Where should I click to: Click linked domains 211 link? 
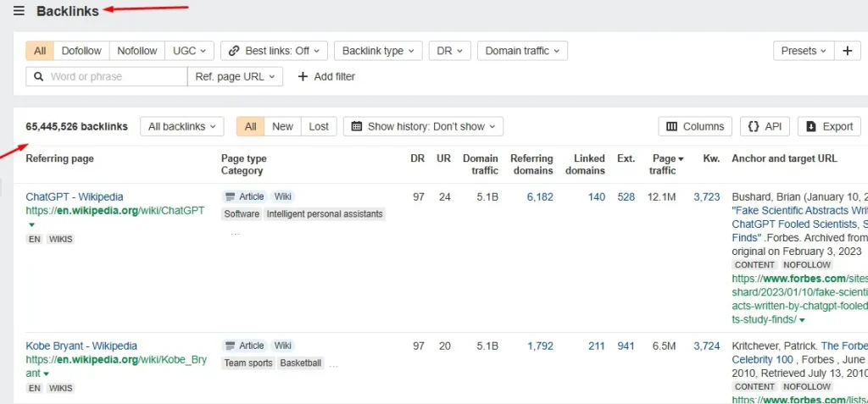click(596, 346)
